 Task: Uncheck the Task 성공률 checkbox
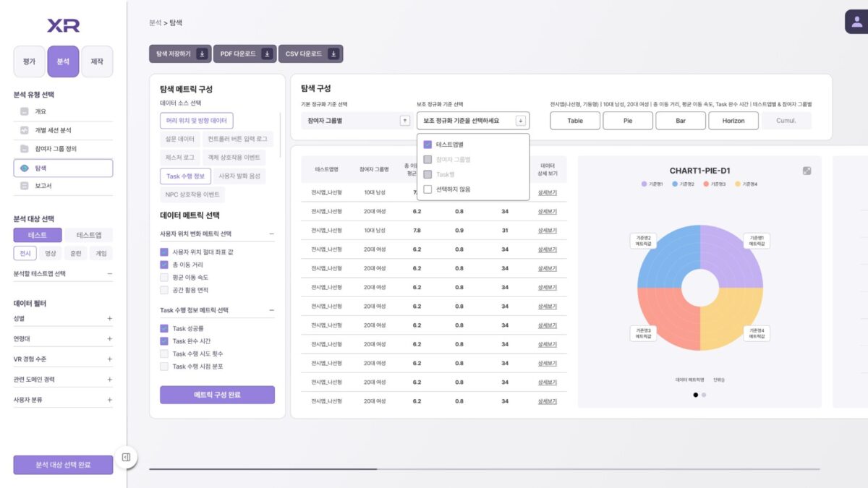tap(164, 328)
